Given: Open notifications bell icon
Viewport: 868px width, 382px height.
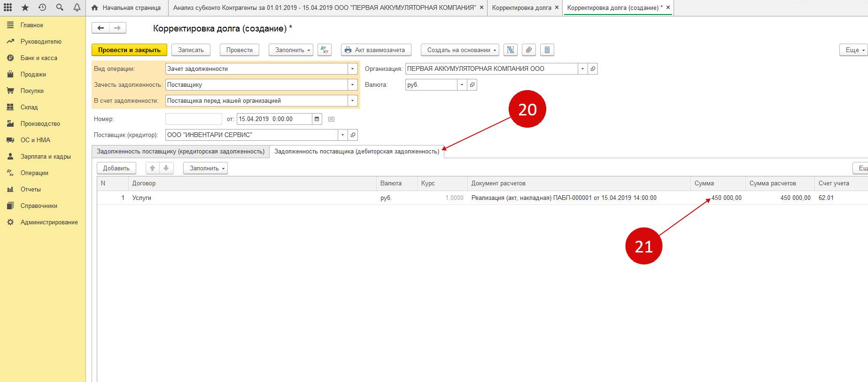Looking at the screenshot, I should click(77, 8).
